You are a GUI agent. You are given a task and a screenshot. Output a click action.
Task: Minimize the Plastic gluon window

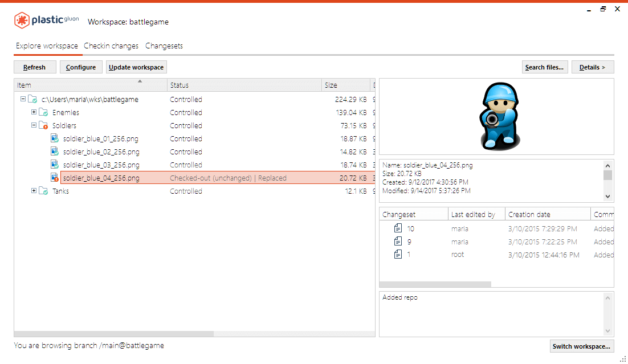[x=589, y=9]
